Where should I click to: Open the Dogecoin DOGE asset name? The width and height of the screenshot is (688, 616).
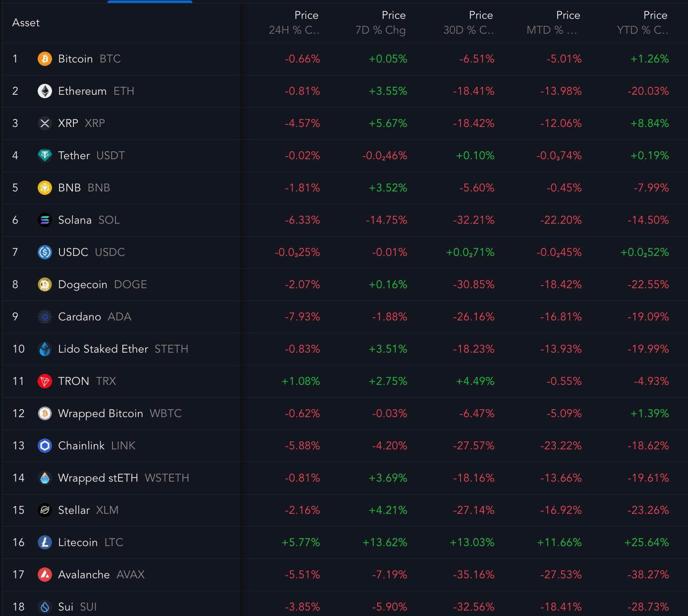103,285
